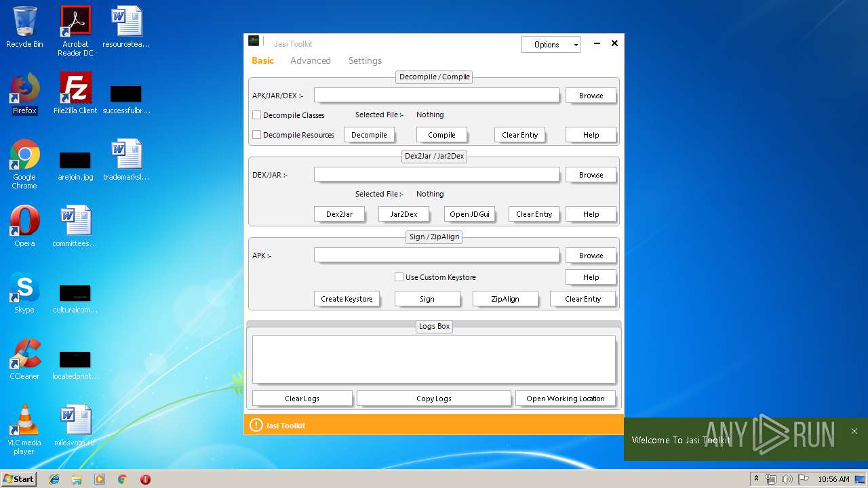The width and height of the screenshot is (868, 488).
Task: Click the Opera icon in the taskbar
Action: [x=145, y=479]
